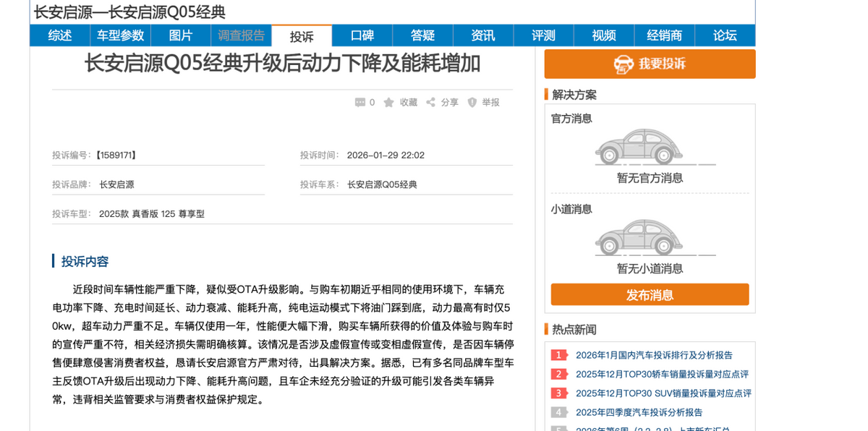
Task: Click the car icon on 我要投诉 button
Action: click(624, 64)
